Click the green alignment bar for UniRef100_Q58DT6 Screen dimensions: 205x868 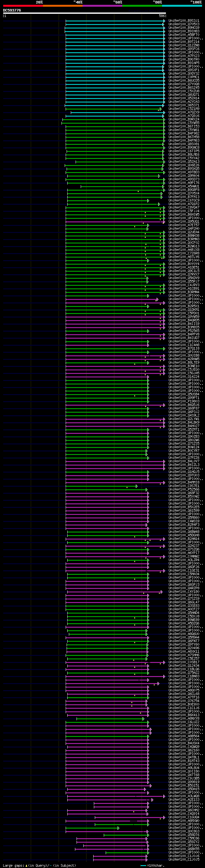point(126,835)
